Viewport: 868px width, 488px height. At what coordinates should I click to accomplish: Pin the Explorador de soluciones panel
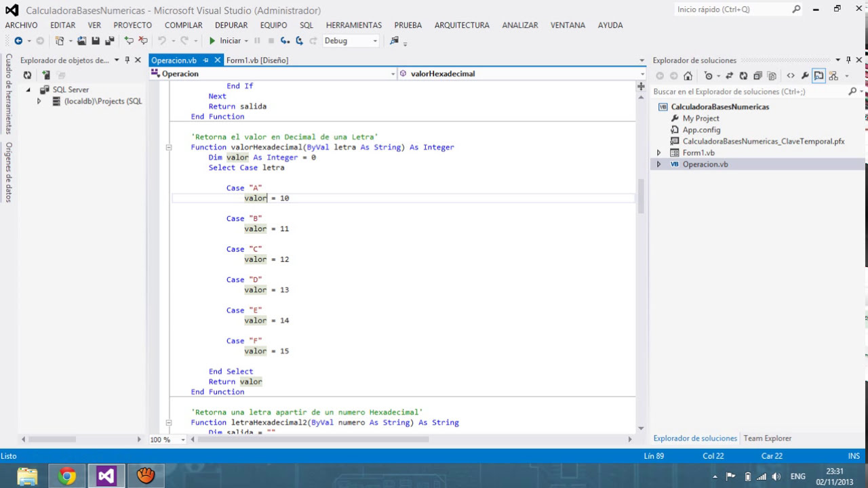pyautogui.click(x=848, y=60)
